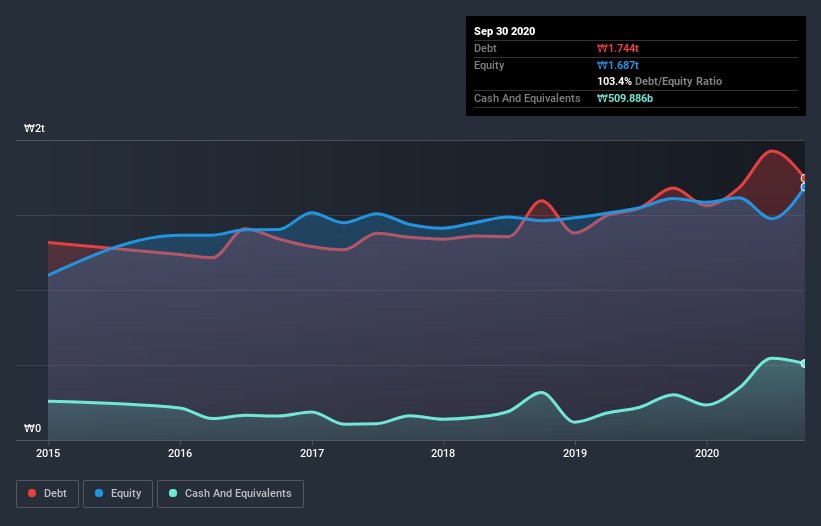Click the 103.4% Debt/Equity Ratio text
The height and width of the screenshot is (526, 821).
pos(660,81)
